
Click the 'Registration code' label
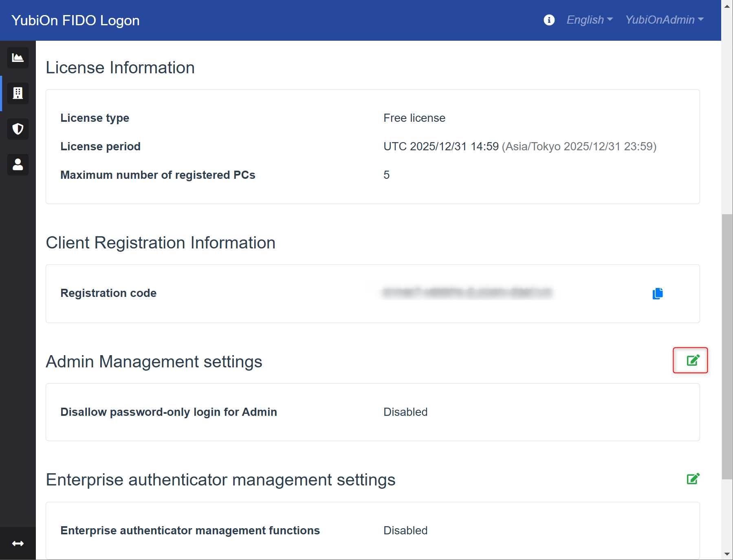(x=108, y=293)
